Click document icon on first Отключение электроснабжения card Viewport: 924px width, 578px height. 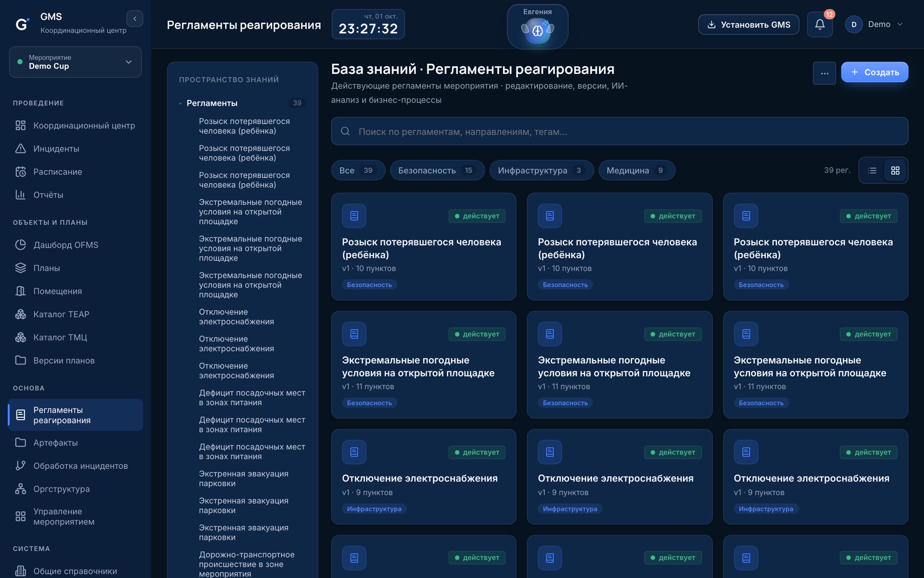(x=354, y=452)
